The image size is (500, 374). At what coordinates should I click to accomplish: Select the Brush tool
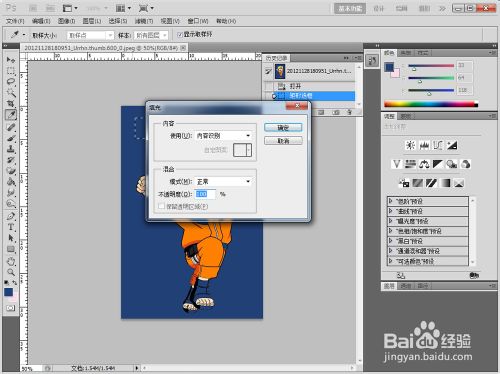tap(11, 138)
